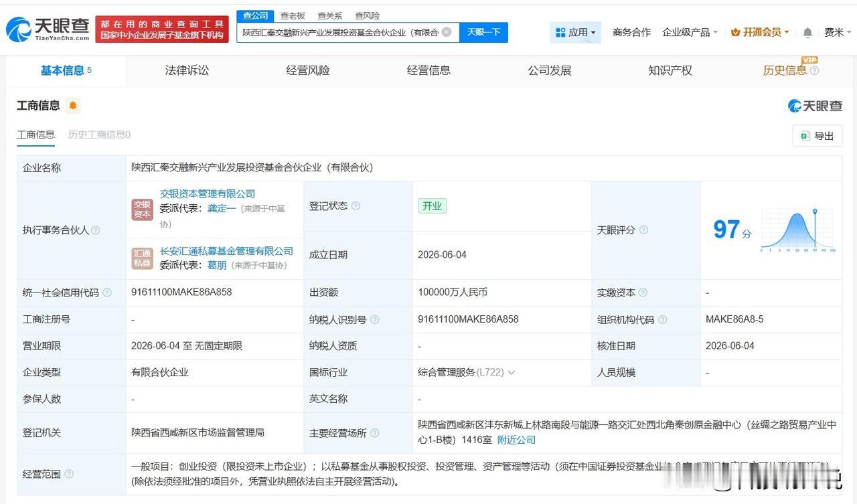Select the 2026-06-04 establishment date value
Viewport: 857px width, 504px height.
tap(442, 255)
